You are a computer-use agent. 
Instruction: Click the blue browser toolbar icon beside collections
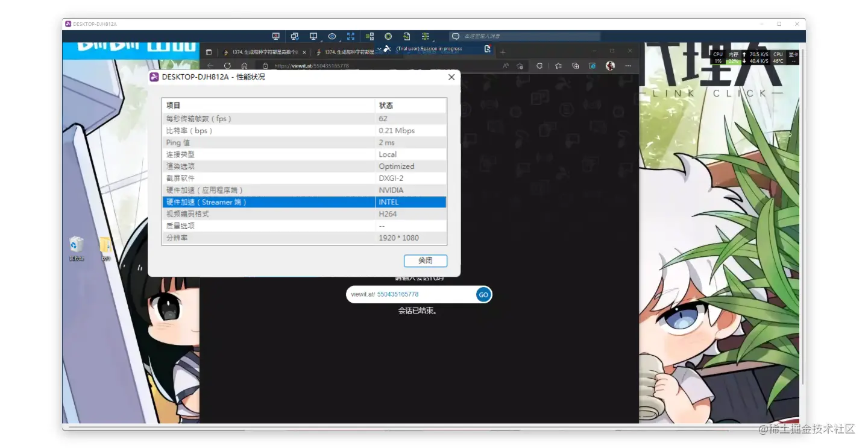(593, 66)
